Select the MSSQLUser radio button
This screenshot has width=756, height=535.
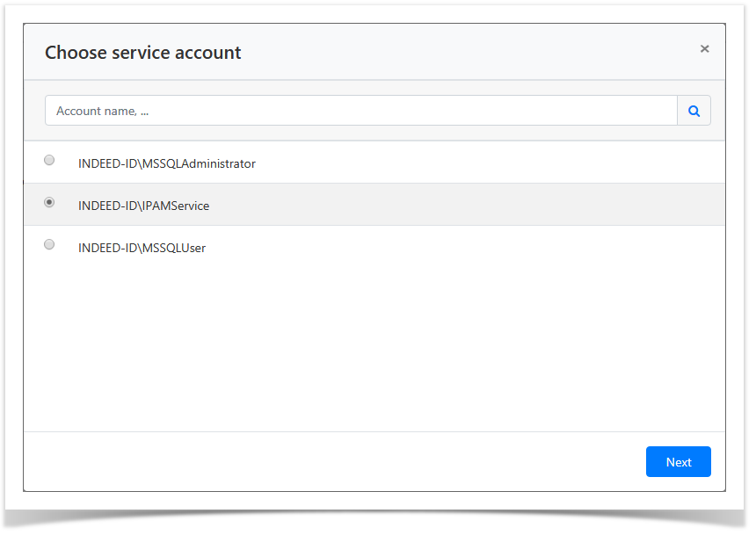click(x=49, y=244)
